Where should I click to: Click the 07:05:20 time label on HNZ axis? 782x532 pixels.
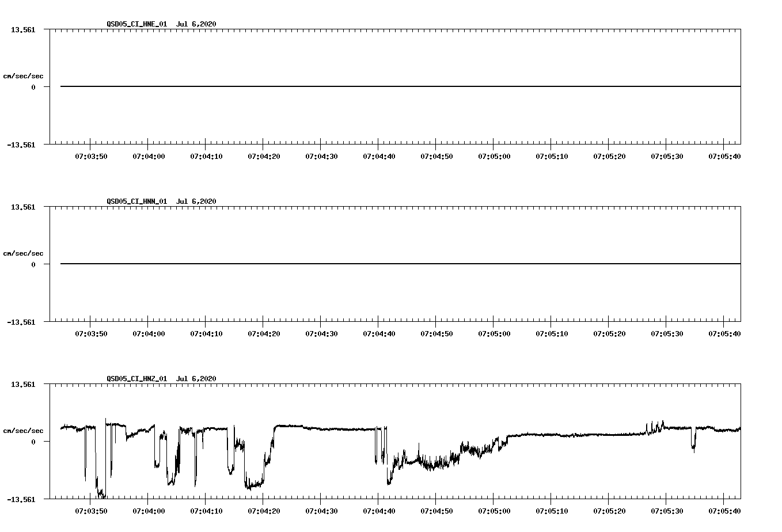(609, 511)
